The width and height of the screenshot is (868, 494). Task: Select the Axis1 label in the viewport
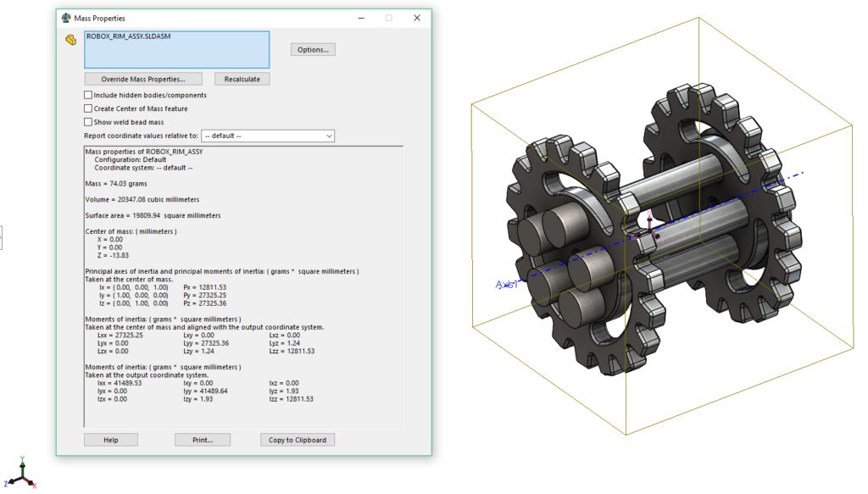click(507, 286)
